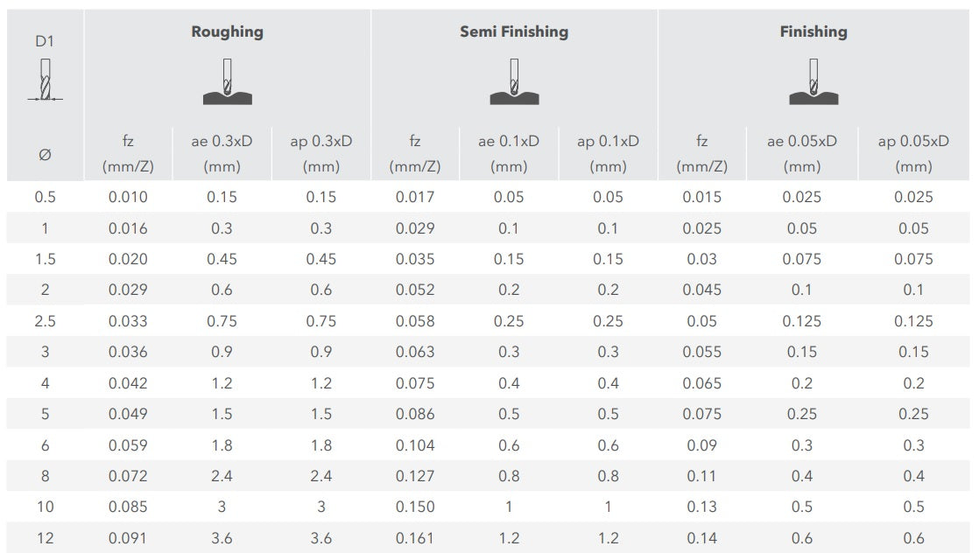
Task: Select the Finishing header text
Action: (x=813, y=31)
